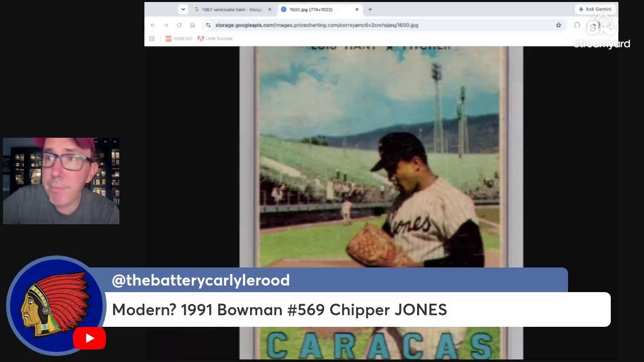Click the YouTube logo on the overlay
Viewport: 644px width, 362px height.
pos(90,338)
